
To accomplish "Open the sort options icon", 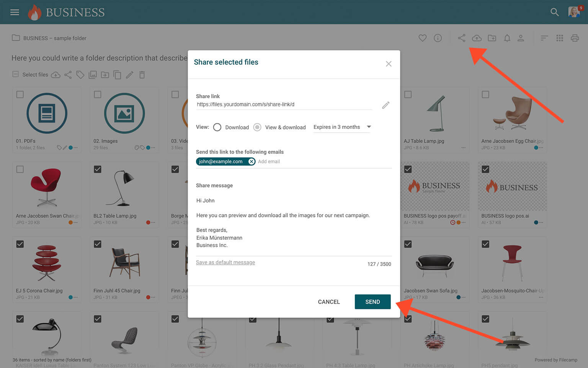I will point(544,38).
